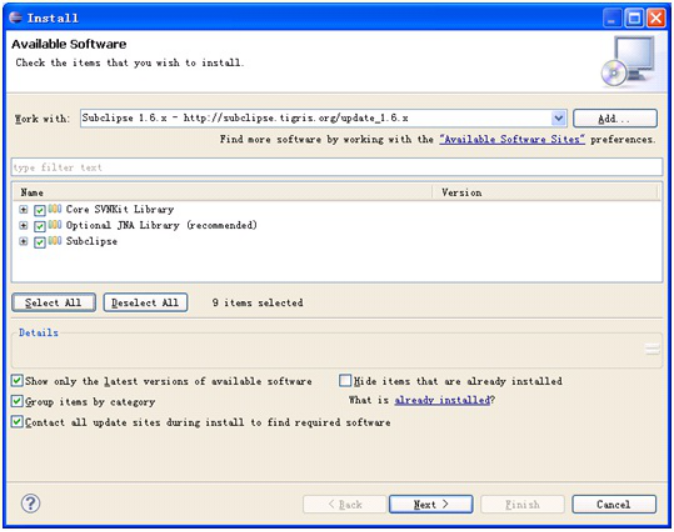This screenshot has width=674, height=532.
Task: Click the Subclipse category icon
Action: tap(55, 242)
